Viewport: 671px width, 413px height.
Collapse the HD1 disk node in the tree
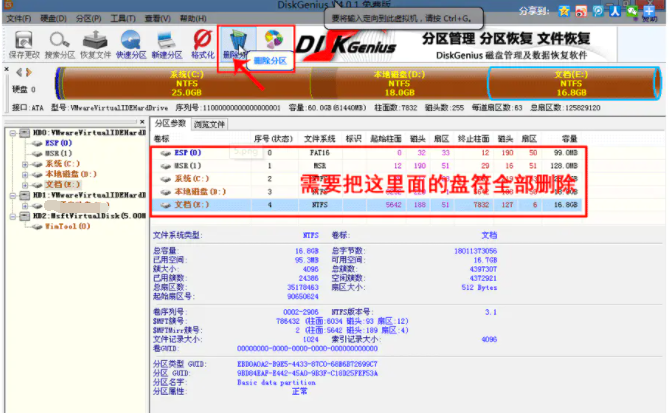point(13,196)
